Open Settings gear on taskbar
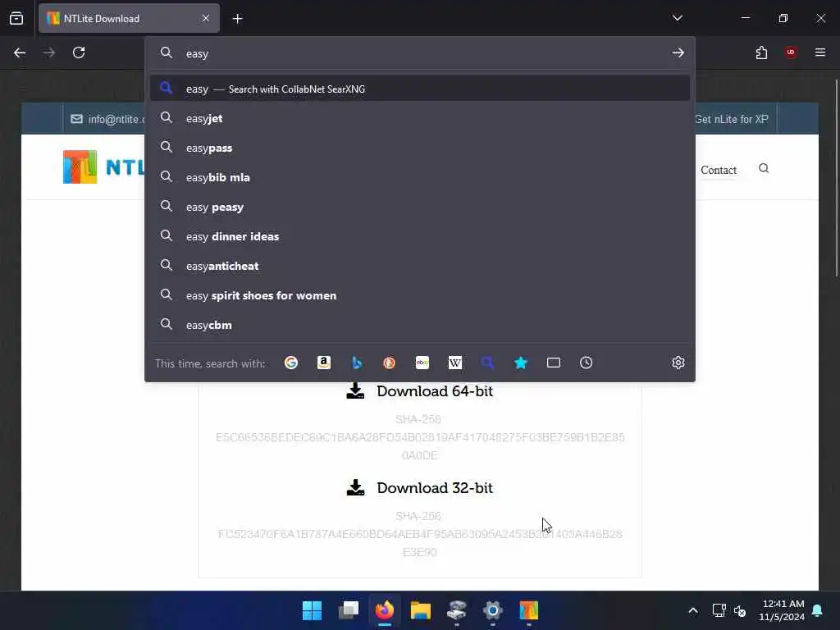Image resolution: width=840 pixels, height=630 pixels. point(493,610)
